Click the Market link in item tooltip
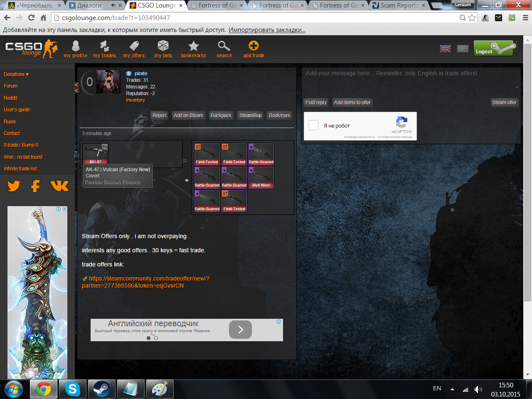The image size is (532, 399). point(114,182)
